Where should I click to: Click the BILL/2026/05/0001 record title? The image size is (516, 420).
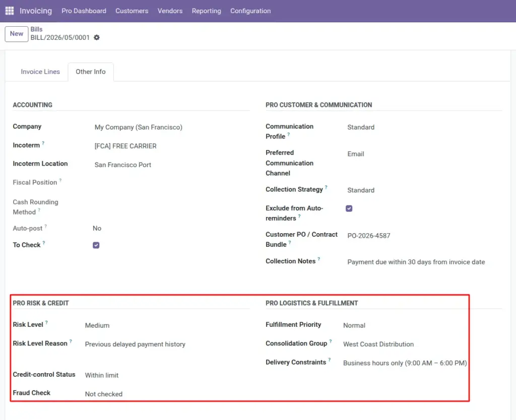tap(60, 37)
